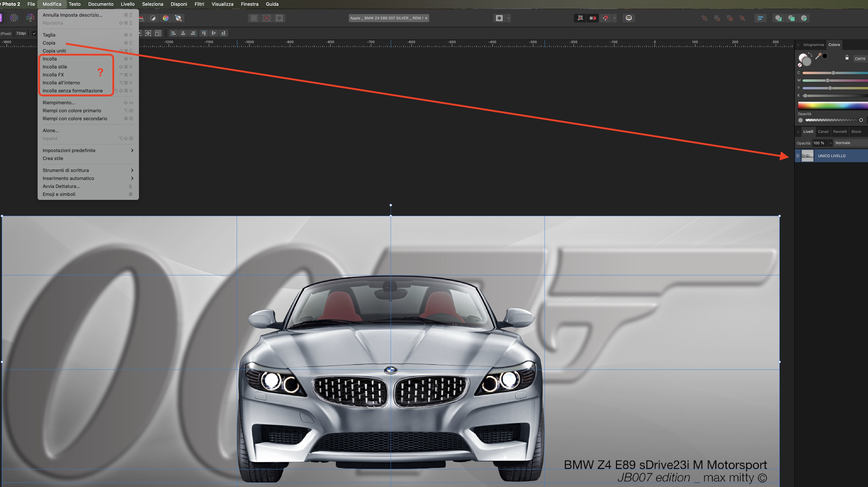Viewport: 868px width, 487px height.
Task: Expand the Inserimento automatico submenu
Action: click(88, 178)
